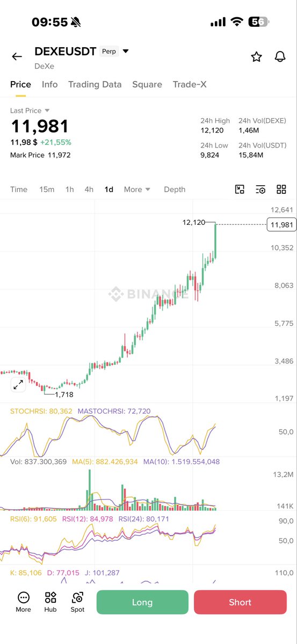Image resolution: width=297 pixels, height=644 pixels.
Task: Go back using the arrow icon
Action: pyautogui.click(x=17, y=56)
